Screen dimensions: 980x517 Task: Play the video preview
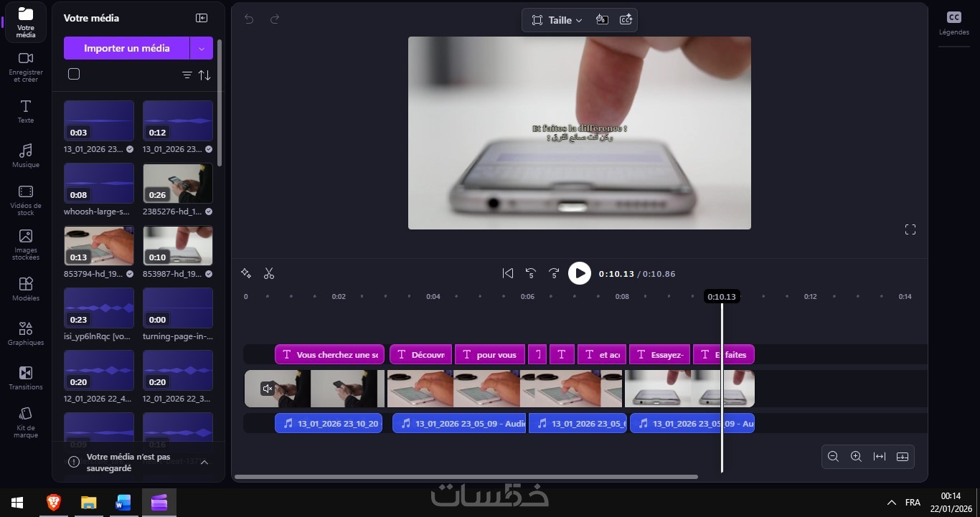point(580,273)
